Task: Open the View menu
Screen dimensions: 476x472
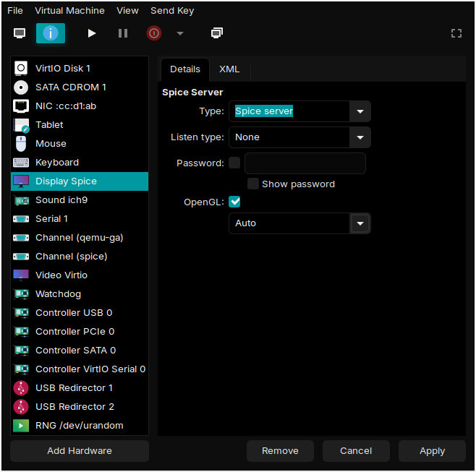Action: (127, 11)
